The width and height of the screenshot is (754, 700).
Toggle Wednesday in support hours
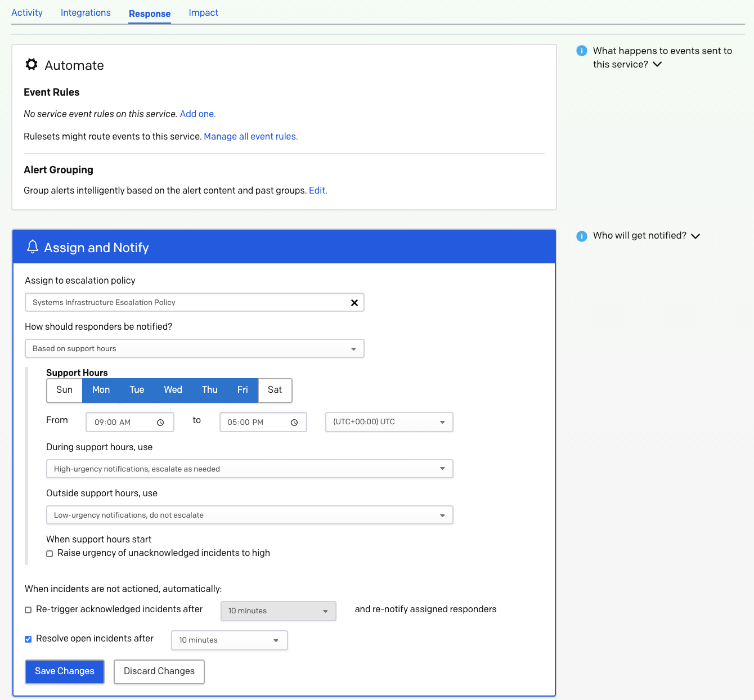[173, 390]
